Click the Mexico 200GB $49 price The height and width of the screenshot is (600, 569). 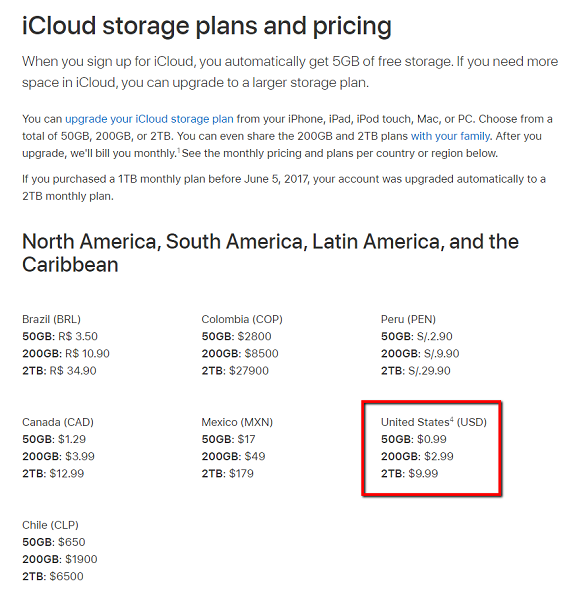233,457
